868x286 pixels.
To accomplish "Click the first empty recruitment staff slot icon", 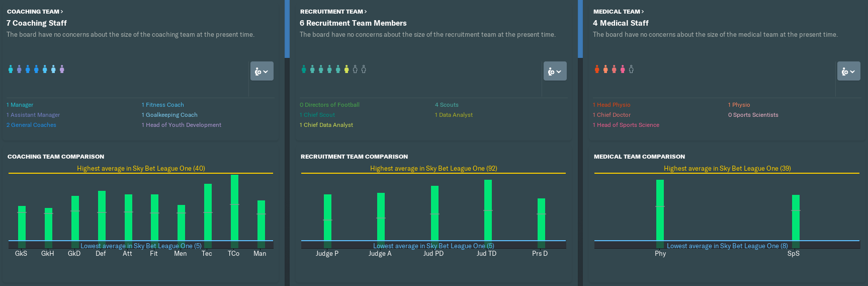I will click(355, 69).
